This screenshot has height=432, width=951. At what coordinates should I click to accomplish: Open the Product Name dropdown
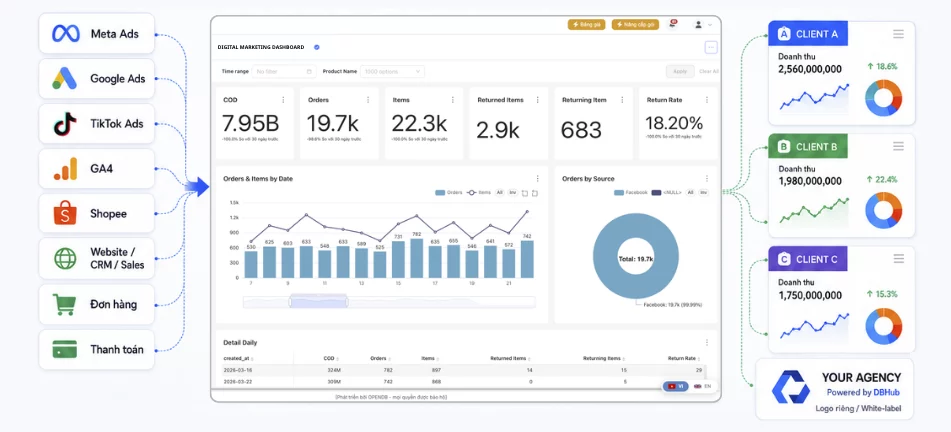[x=392, y=72]
